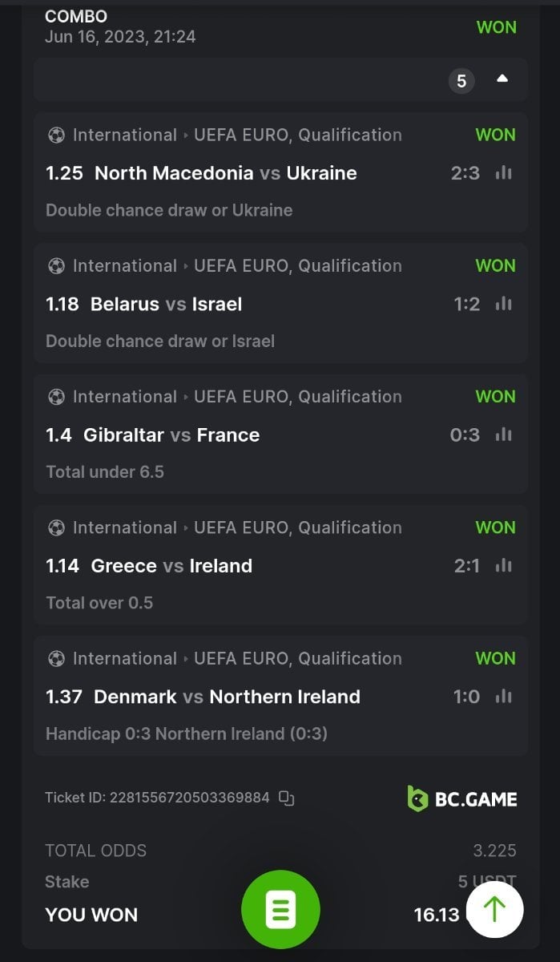Open Belarus vs Israel match
The image size is (560, 962).
[166, 304]
